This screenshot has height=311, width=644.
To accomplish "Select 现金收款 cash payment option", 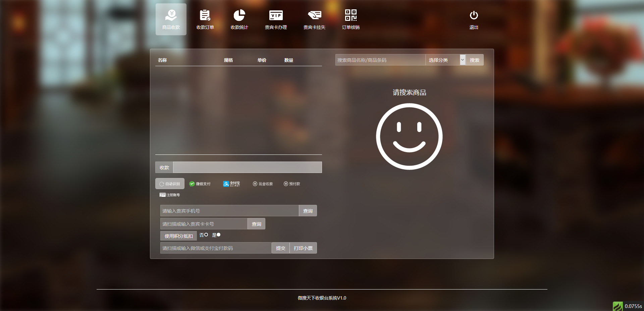I will click(x=263, y=184).
